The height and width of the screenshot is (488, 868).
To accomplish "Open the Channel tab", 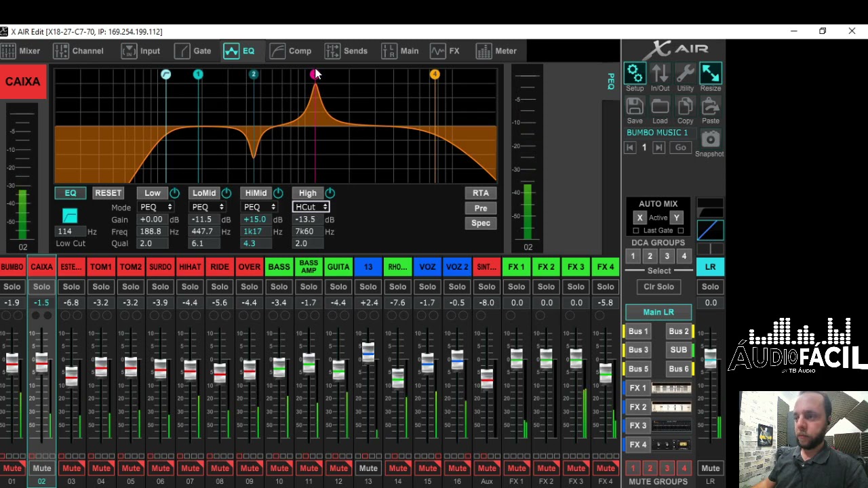I will pos(79,51).
